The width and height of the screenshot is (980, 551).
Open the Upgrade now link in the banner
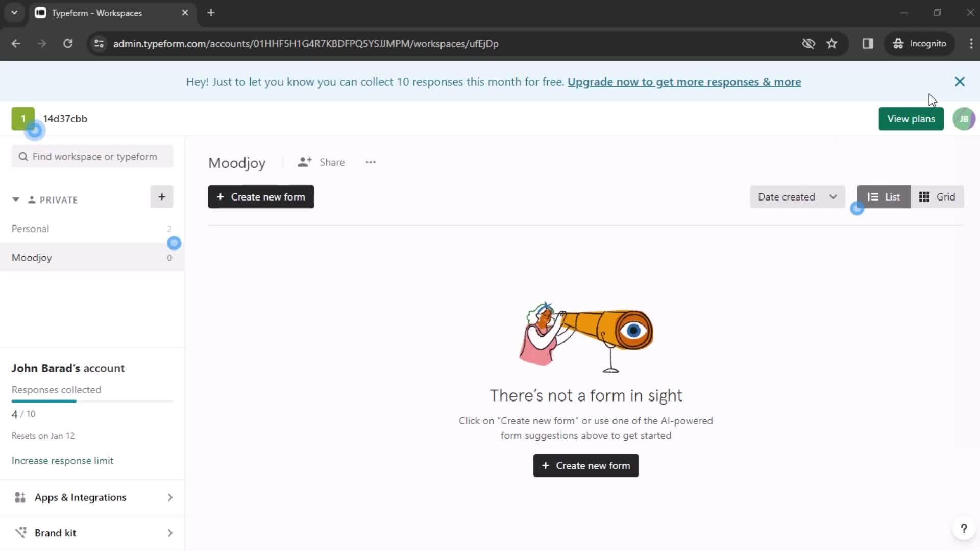point(684,82)
